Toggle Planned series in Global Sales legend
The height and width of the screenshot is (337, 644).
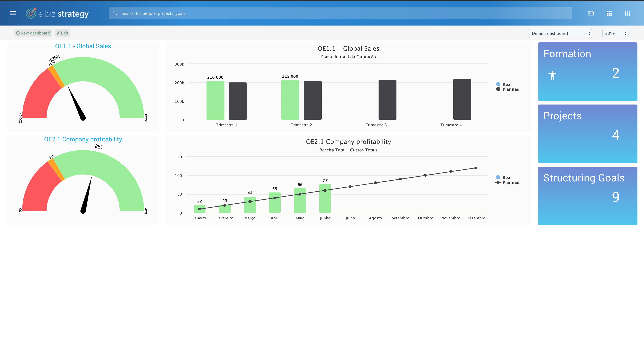pyautogui.click(x=511, y=89)
